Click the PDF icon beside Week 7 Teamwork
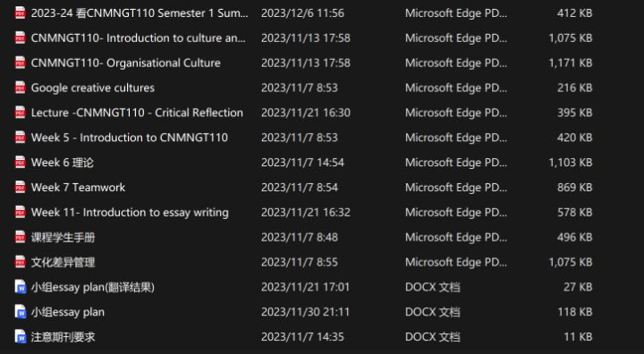Viewport: 644px width, 354px height. coord(20,187)
